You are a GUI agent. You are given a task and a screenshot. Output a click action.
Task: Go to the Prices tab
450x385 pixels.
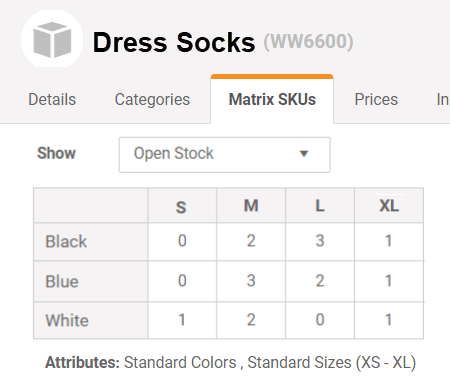pos(376,99)
